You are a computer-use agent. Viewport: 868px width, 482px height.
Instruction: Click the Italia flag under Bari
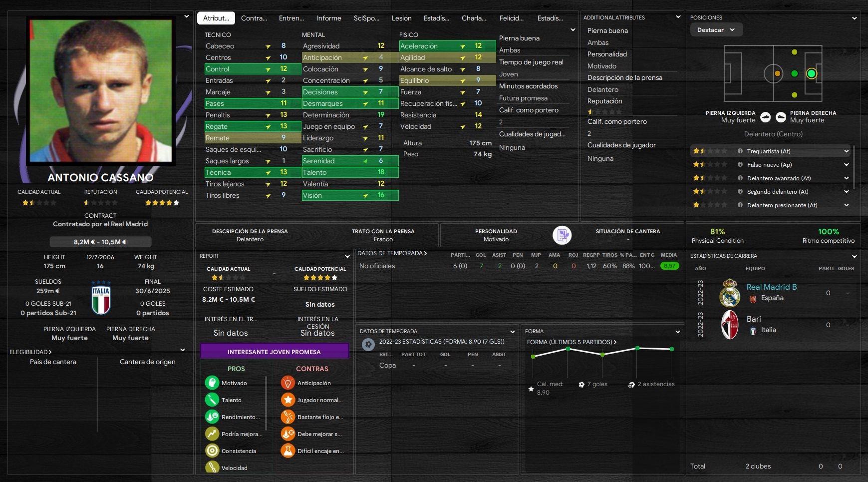tap(753, 330)
